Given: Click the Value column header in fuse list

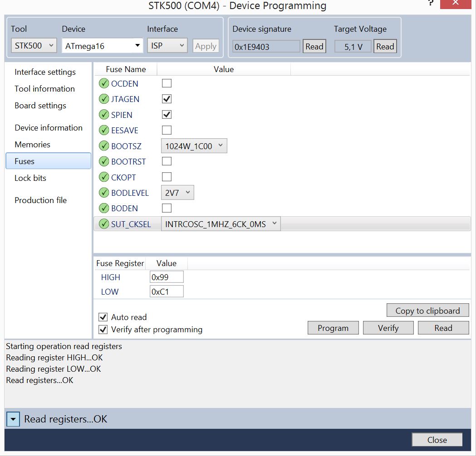Looking at the screenshot, I should (224, 69).
